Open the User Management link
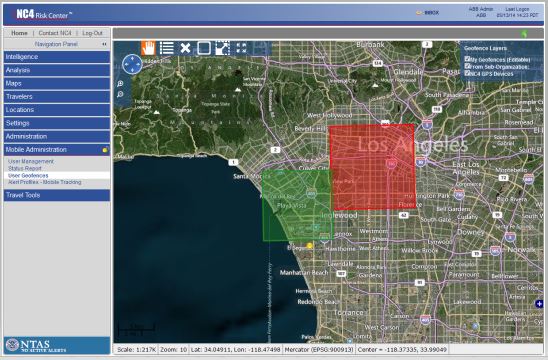 (31, 161)
